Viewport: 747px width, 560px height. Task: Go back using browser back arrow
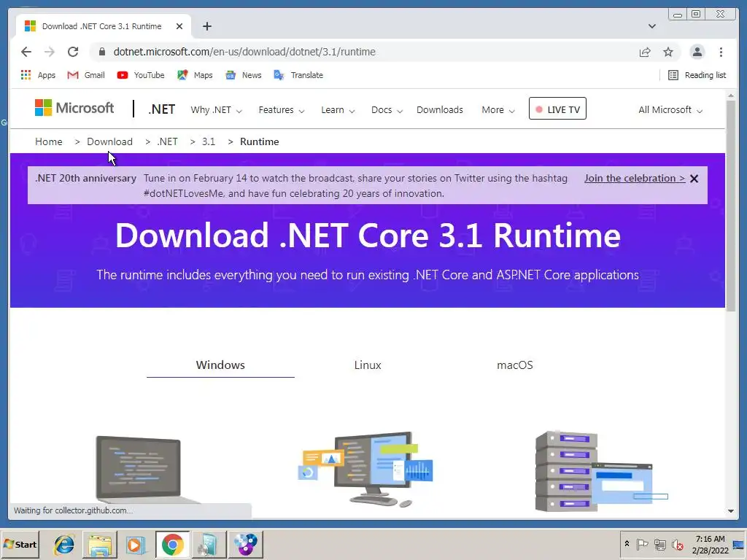pyautogui.click(x=26, y=52)
